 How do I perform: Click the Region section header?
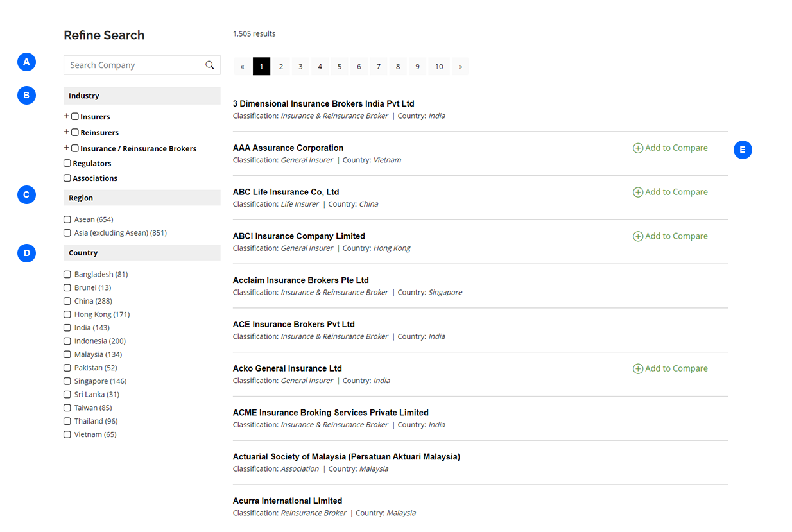coord(142,198)
